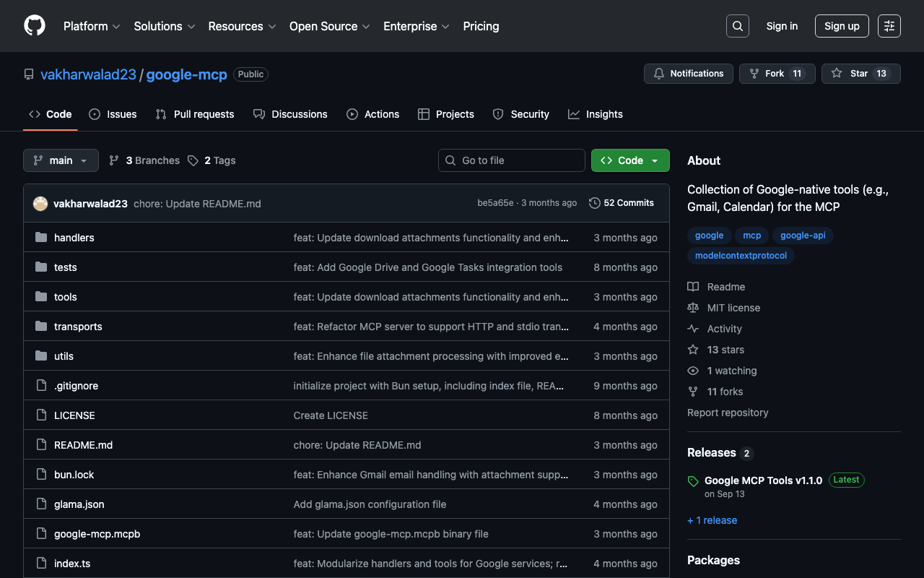Click the Activity pulse icon
The height and width of the screenshot is (578, 924).
693,329
